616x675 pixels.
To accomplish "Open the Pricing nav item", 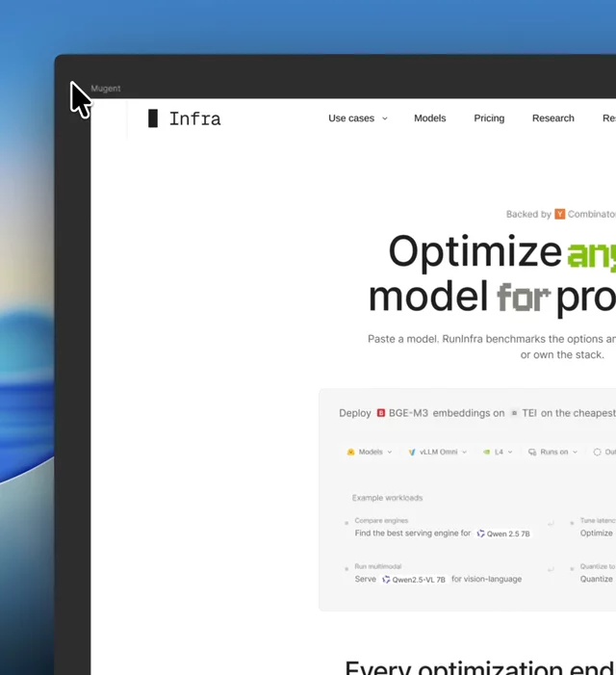I will tap(489, 118).
